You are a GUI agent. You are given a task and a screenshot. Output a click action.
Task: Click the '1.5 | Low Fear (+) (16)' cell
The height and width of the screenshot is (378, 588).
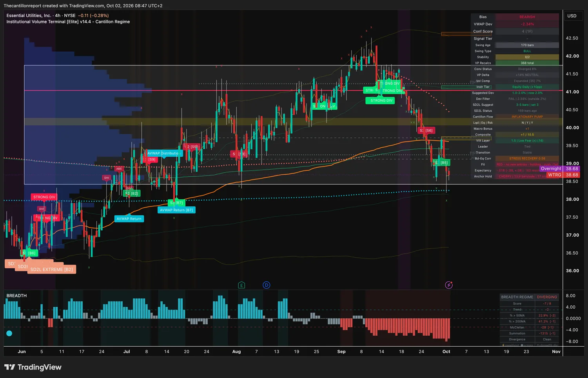[527, 141]
